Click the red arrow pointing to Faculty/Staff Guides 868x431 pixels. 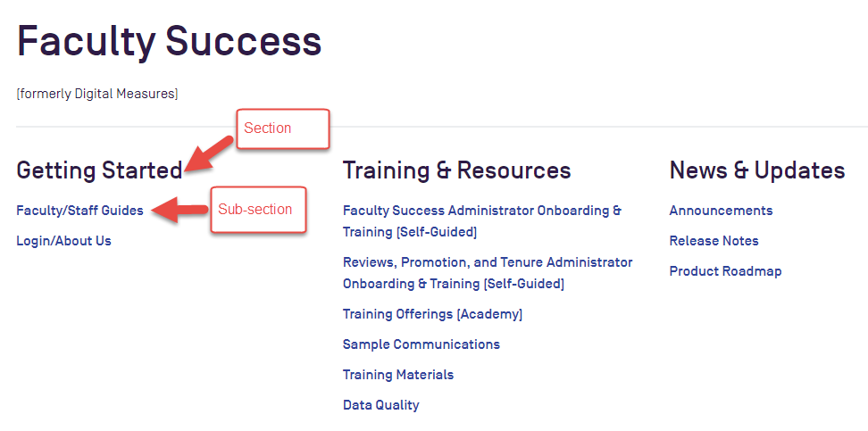[179, 210]
